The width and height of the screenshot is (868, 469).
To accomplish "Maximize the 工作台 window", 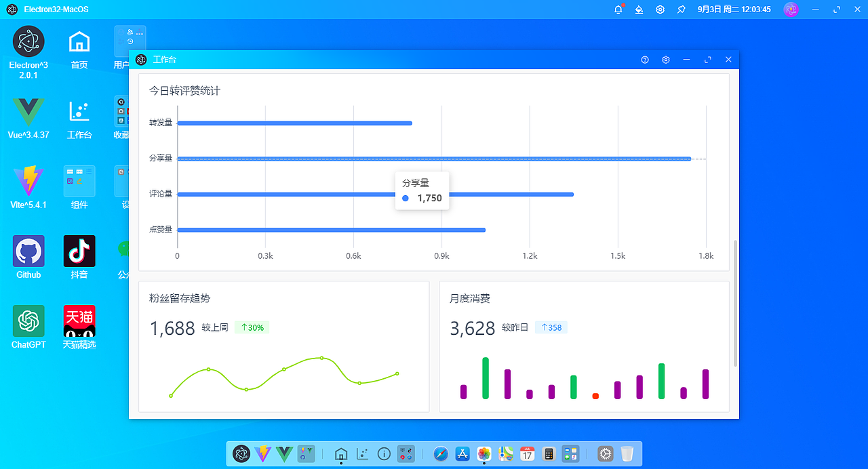I will point(707,60).
